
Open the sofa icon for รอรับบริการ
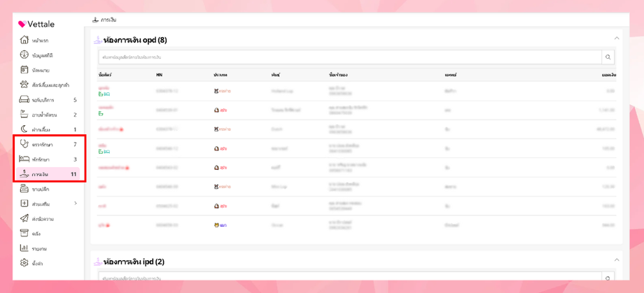[x=24, y=100]
